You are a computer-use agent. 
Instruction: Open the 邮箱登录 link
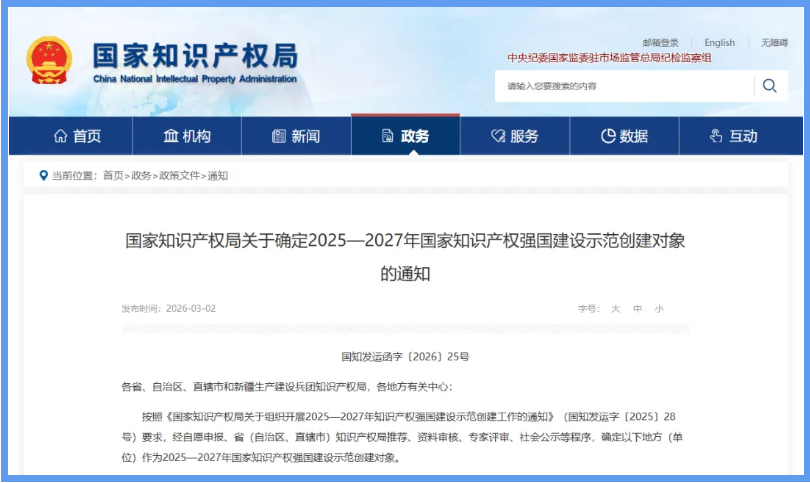tap(660, 43)
